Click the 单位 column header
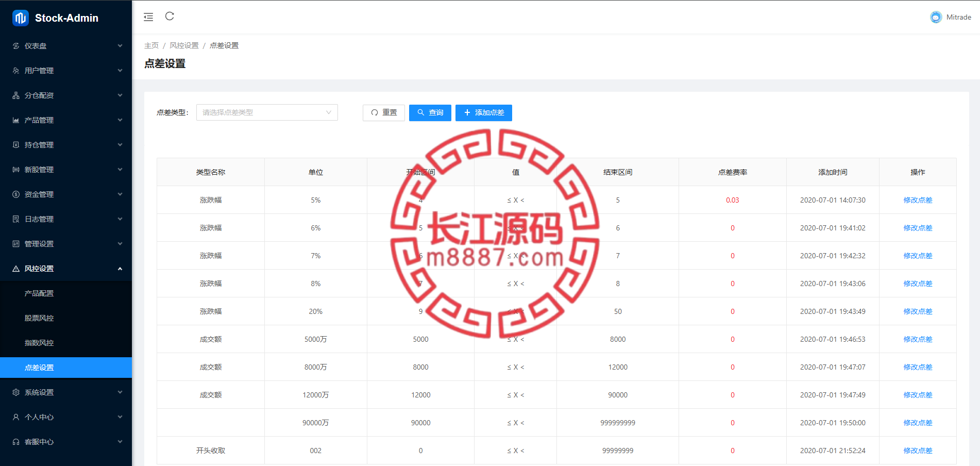This screenshot has height=466, width=980. pos(316,172)
